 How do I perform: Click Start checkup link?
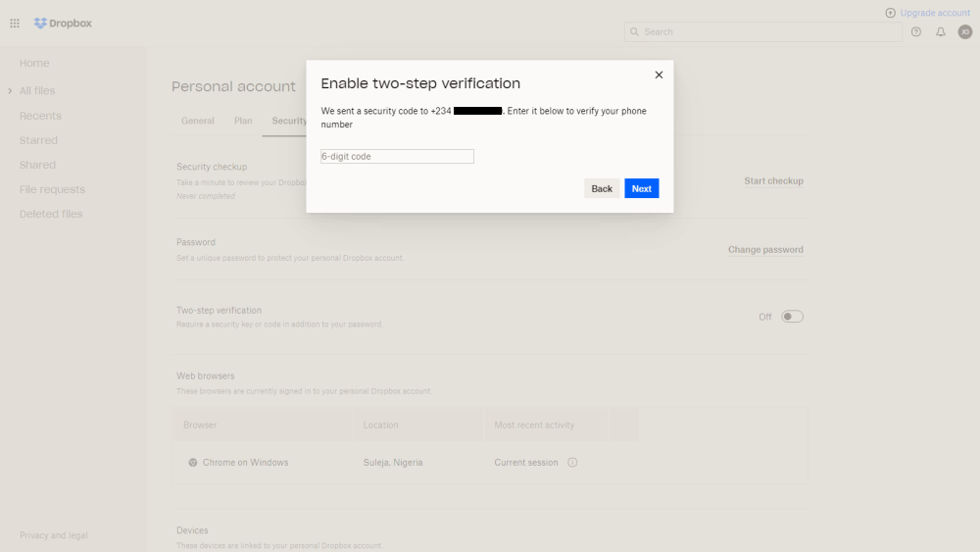(x=773, y=181)
